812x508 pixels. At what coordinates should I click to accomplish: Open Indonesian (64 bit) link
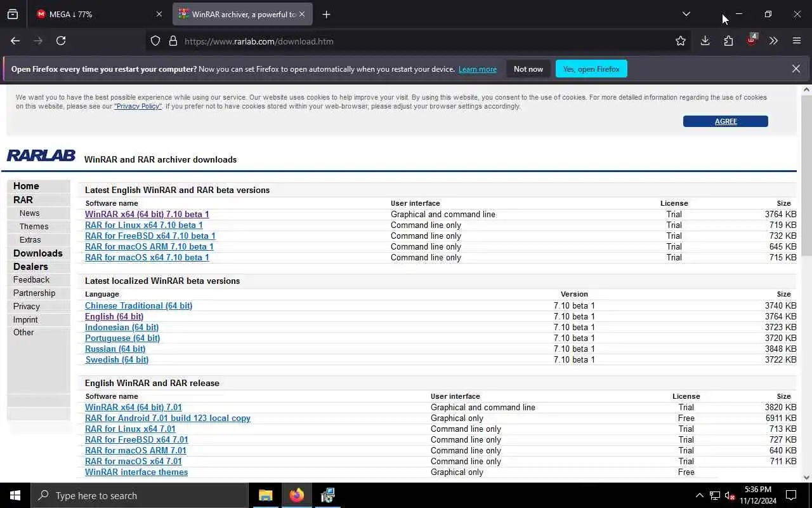click(x=122, y=327)
